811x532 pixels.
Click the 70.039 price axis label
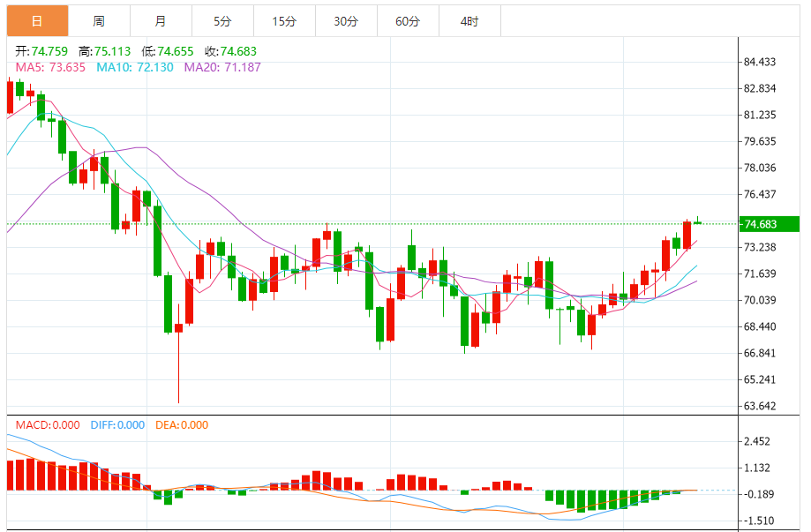tap(760, 300)
